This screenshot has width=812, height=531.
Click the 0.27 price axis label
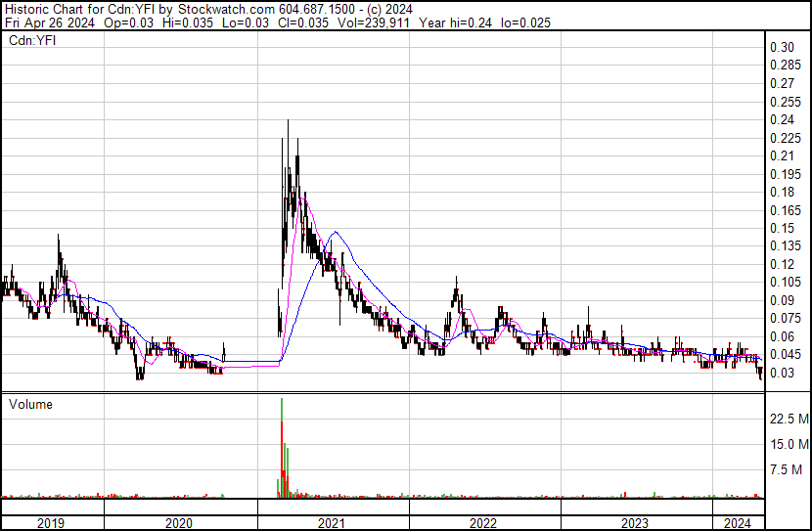click(782, 83)
